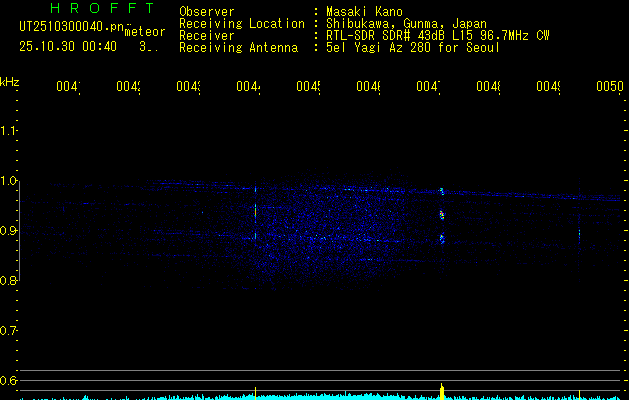Click the kHz axis unit label

click(x=10, y=82)
